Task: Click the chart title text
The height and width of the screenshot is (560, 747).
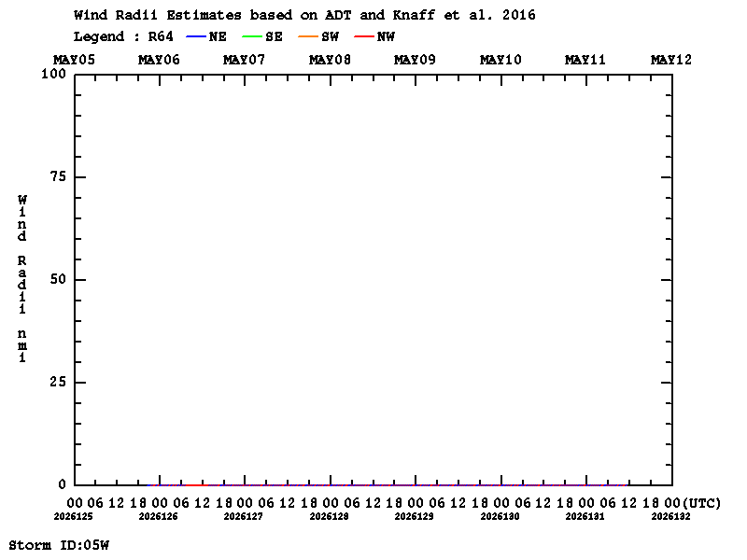Action: [x=304, y=15]
